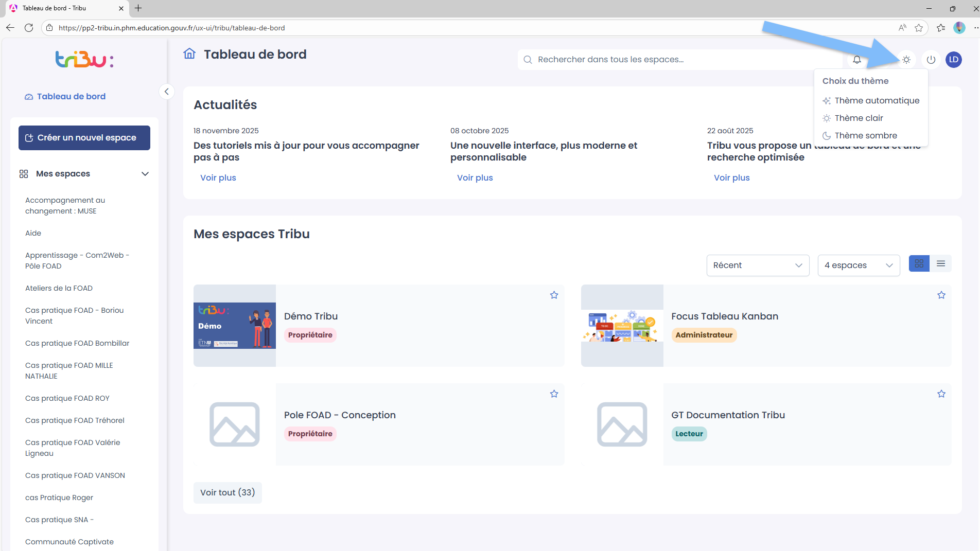Open Cas pratique FOAD MILLE NATHALIE
Screen dimensions: 980x551
(69, 371)
